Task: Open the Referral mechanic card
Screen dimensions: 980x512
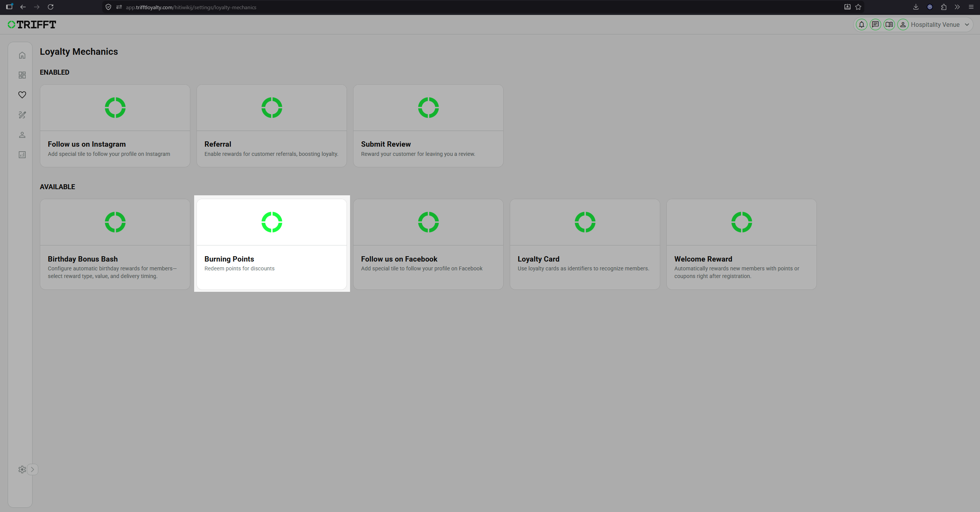Action: tap(272, 126)
